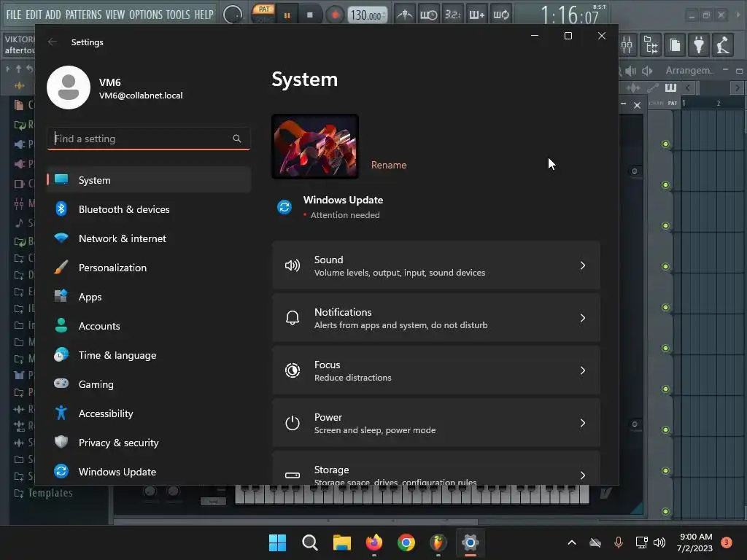The height and width of the screenshot is (560, 747).
Task: Click the OneDrive cloud tray icon
Action: coord(595,542)
